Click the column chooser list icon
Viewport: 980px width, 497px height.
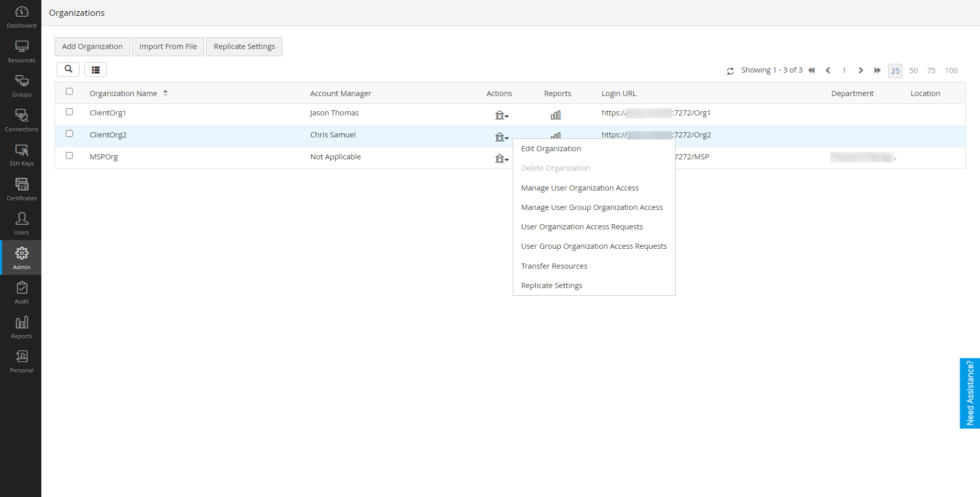[x=95, y=69]
